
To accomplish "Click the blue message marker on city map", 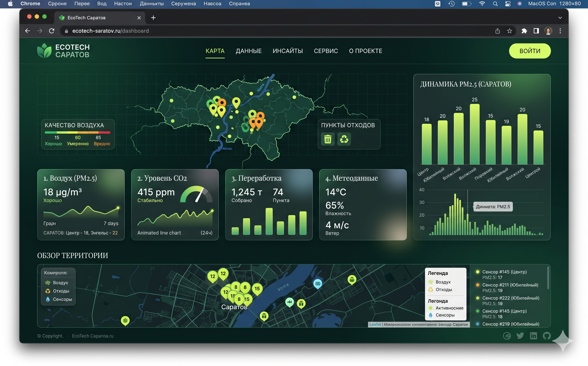I will coord(318,283).
